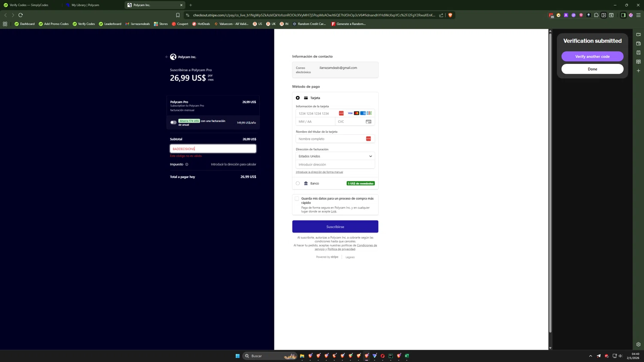This screenshot has height=362, width=644.
Task: Open Brave Talk video icon in side panel
Action: [638, 34]
